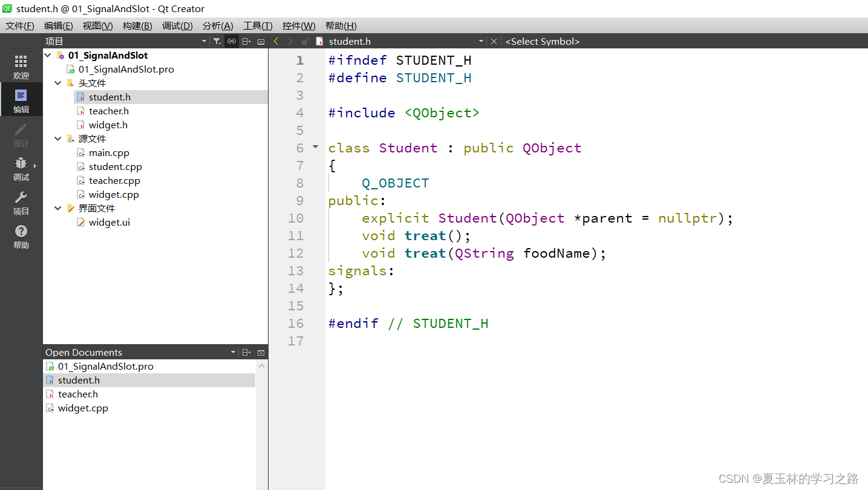
Task: Open the 分析(A) menu
Action: [x=218, y=25]
